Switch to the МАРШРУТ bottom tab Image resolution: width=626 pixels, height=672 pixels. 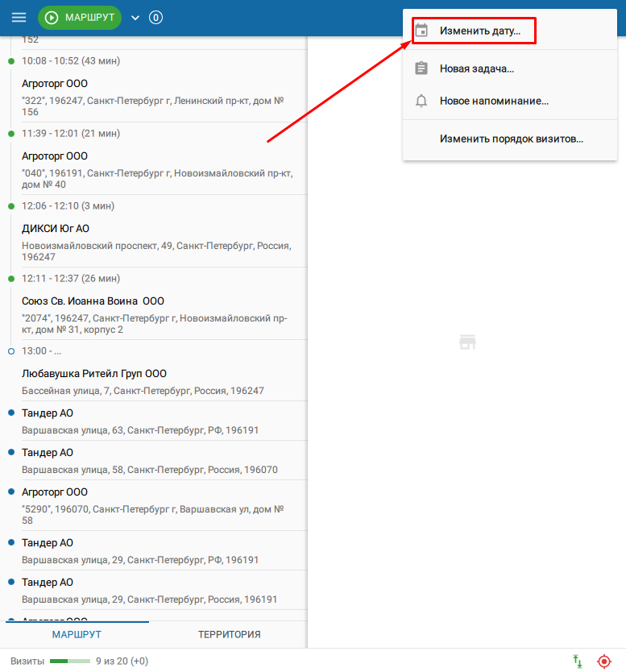click(77, 634)
